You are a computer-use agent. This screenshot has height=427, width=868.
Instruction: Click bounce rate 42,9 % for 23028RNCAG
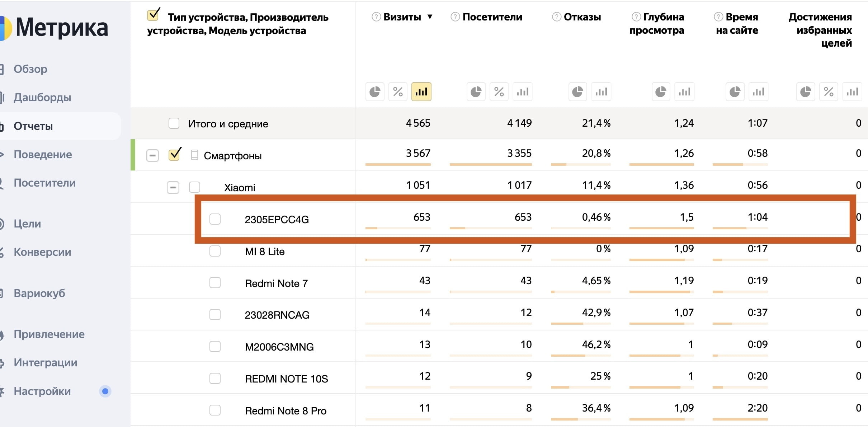point(596,313)
